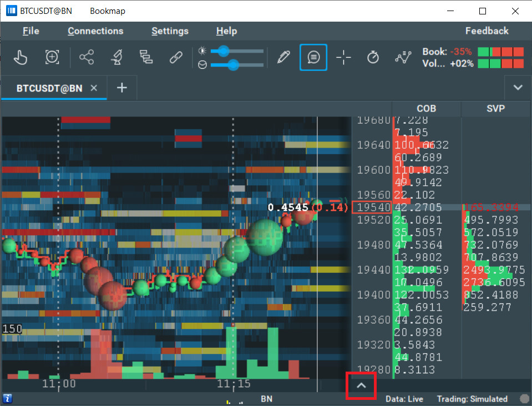Click the 19360 price label
532x406 pixels.
[373, 320]
